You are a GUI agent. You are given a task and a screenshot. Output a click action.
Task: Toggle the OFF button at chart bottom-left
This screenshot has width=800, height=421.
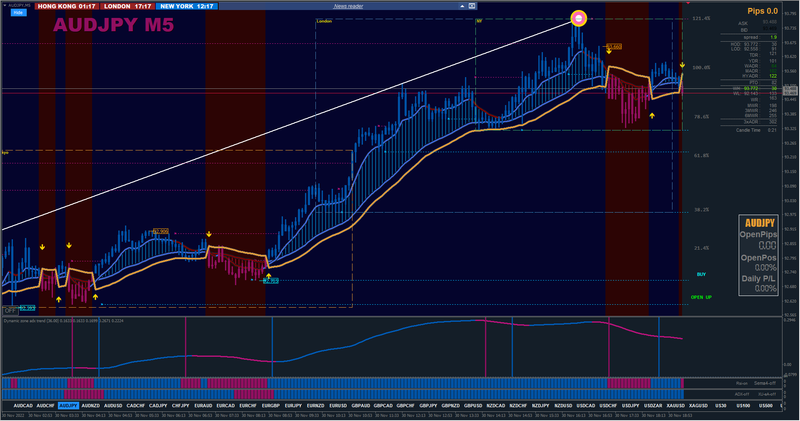coord(10,310)
